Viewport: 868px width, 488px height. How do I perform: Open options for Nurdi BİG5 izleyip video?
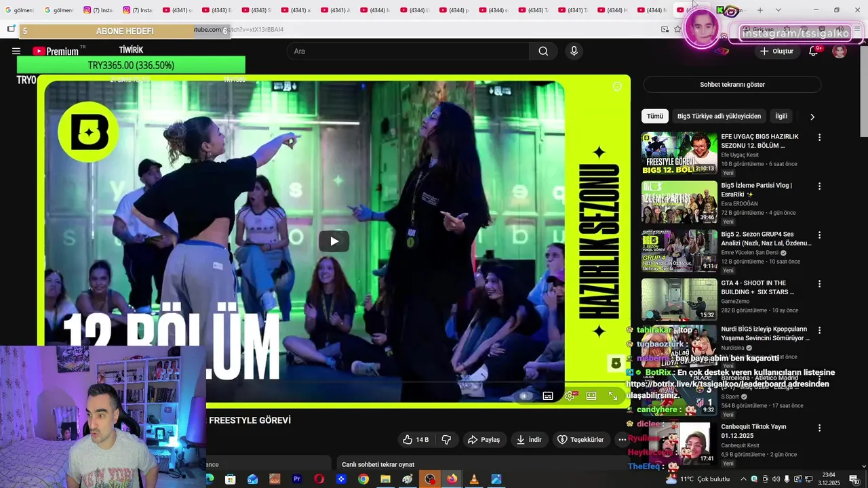[x=819, y=331]
